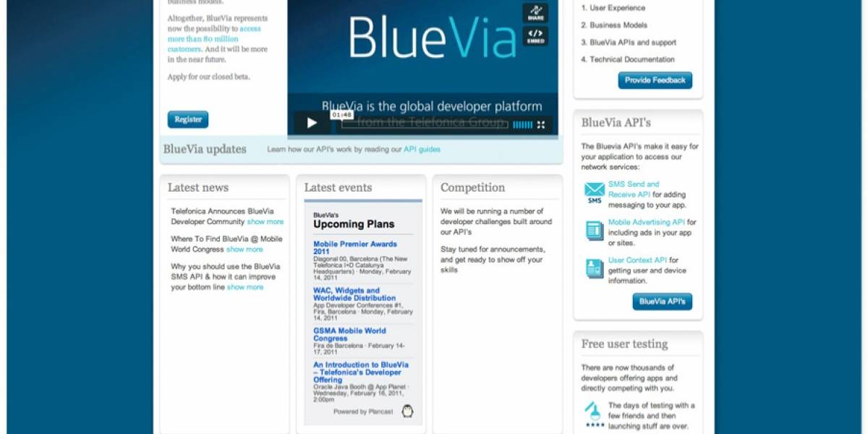Click '3. BlueVia APIs and support' list item
This screenshot has height=434, width=868.
[x=629, y=43]
